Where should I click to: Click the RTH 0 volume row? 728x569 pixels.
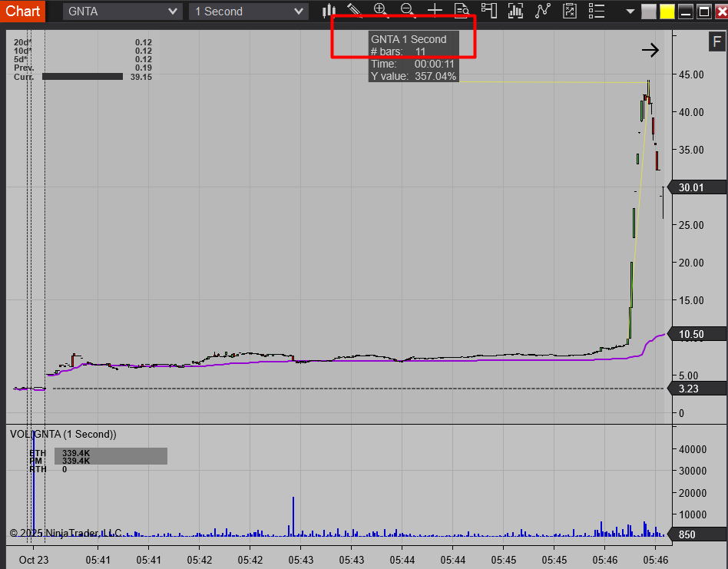pyautogui.click(x=48, y=469)
